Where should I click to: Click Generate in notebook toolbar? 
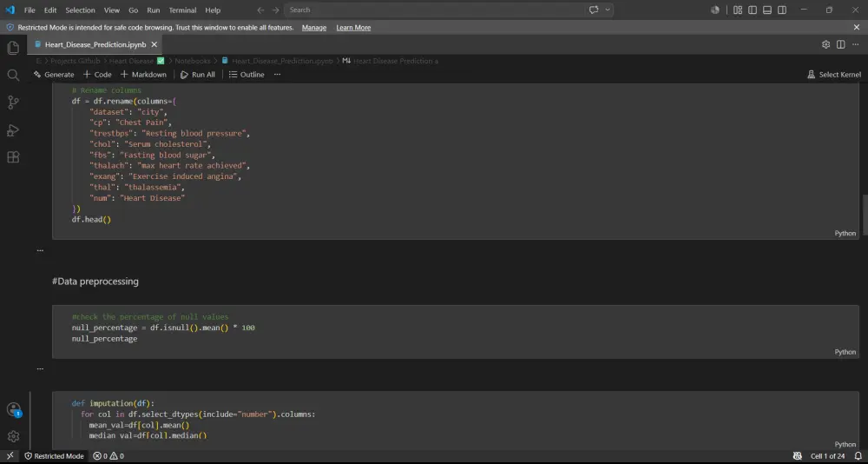click(54, 74)
